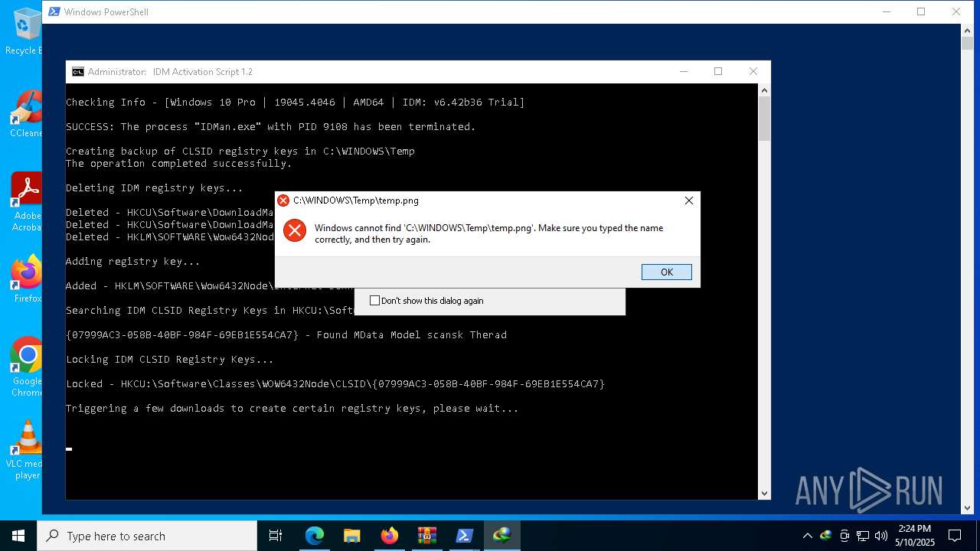Open File Explorer from taskbar
The image size is (980, 551).
pyautogui.click(x=352, y=536)
